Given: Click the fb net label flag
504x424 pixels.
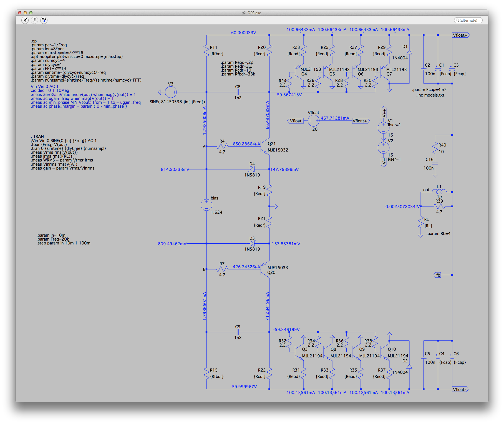Looking at the screenshot, I should pyautogui.click(x=438, y=275).
